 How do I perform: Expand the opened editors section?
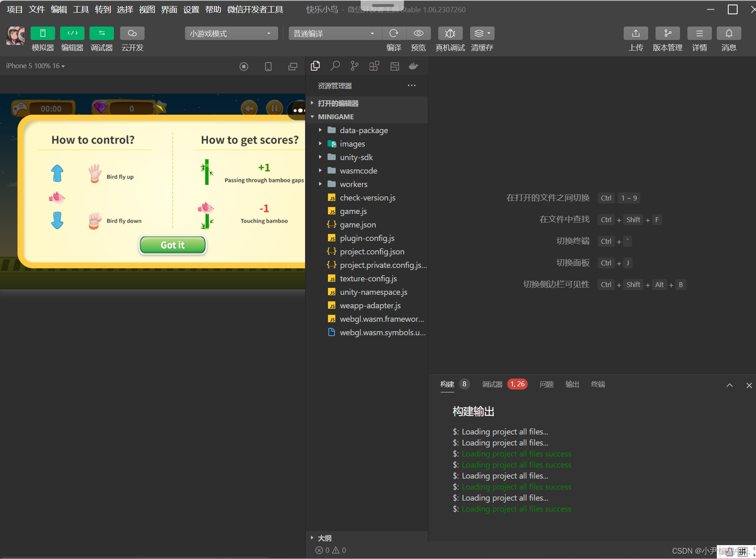coord(367,103)
